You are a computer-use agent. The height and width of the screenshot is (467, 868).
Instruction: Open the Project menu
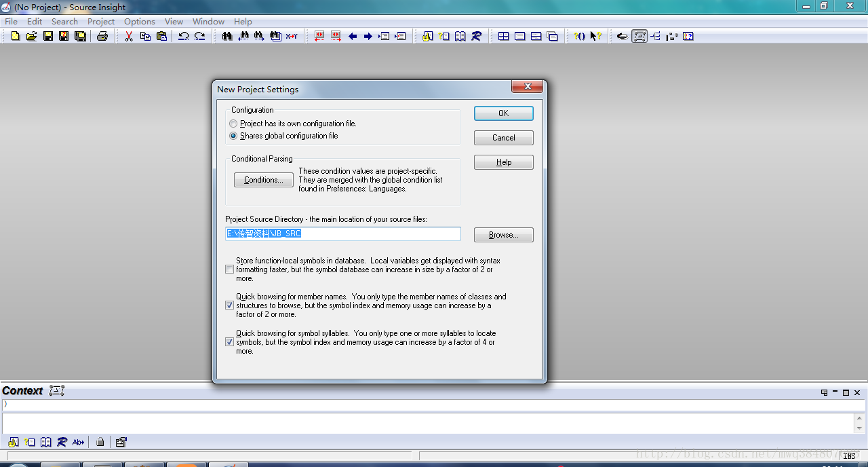point(101,21)
